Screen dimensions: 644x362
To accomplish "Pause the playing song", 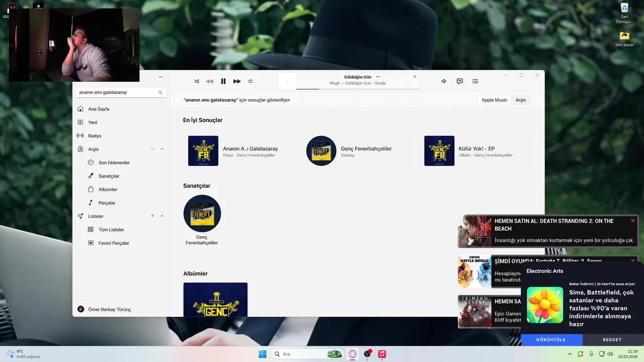I will click(x=223, y=81).
